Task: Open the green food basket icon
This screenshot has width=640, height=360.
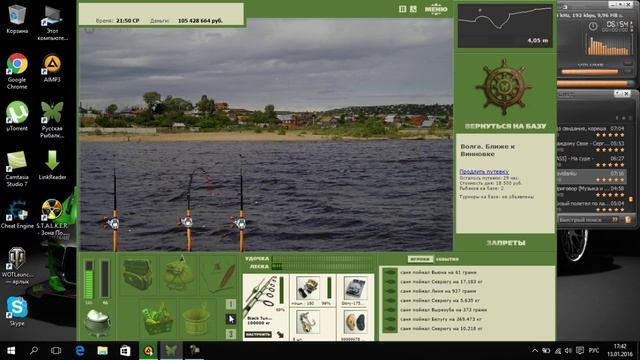Action: point(157,319)
